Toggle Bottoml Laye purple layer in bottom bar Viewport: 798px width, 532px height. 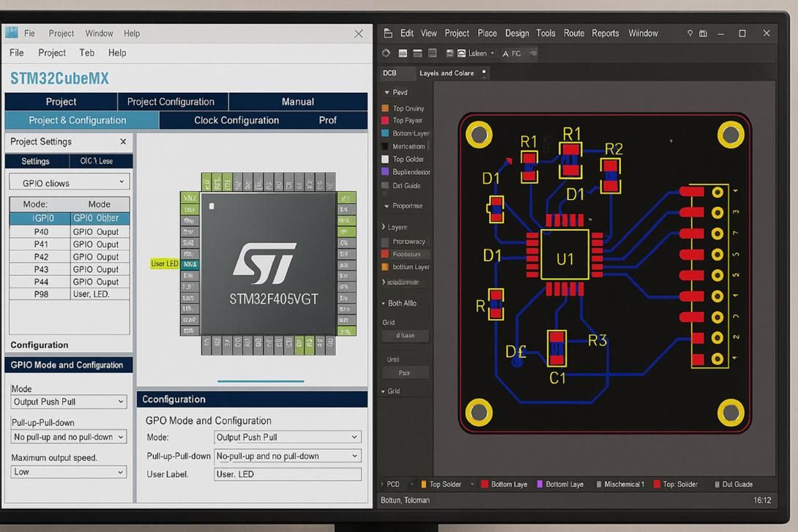pos(560,484)
